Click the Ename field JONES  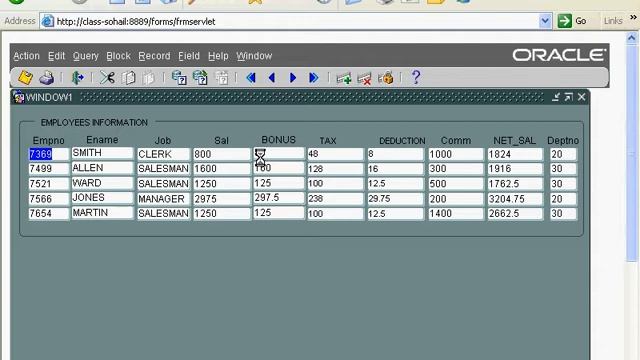[102, 198]
